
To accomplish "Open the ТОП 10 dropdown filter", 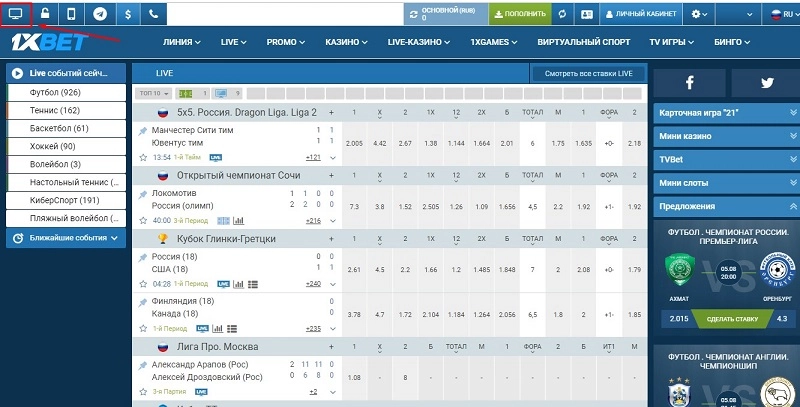I will (152, 93).
